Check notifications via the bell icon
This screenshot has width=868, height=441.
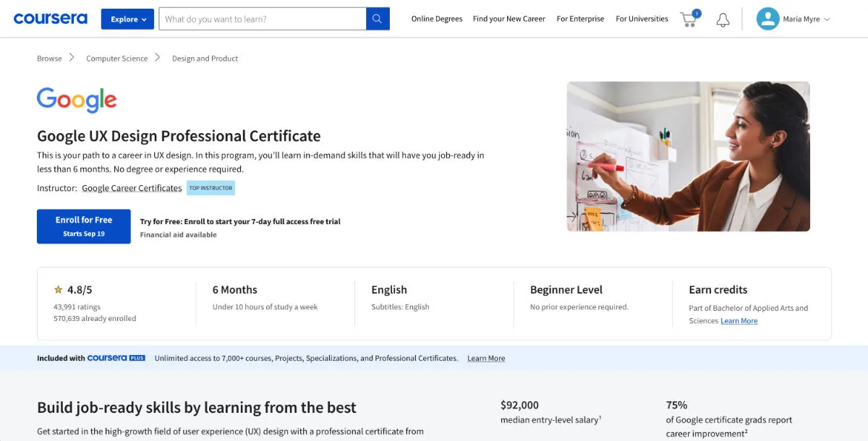point(723,20)
